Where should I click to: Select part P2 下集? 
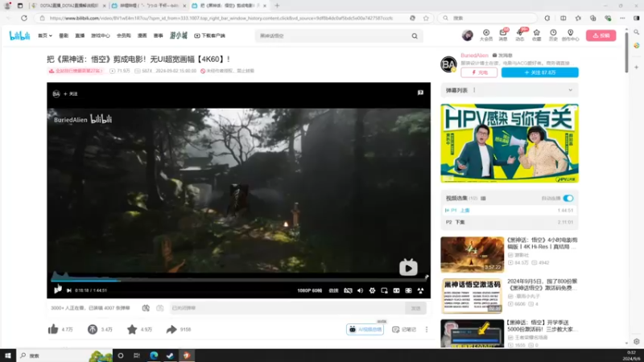pyautogui.click(x=510, y=222)
